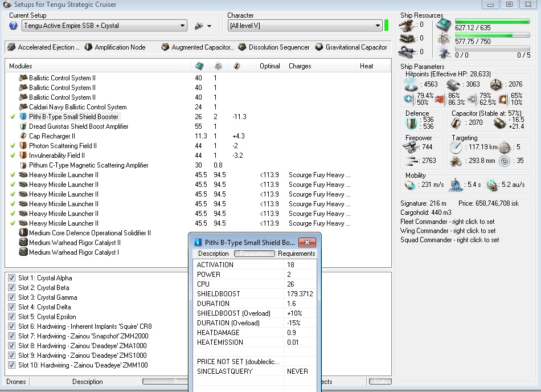Click the Gravitational Capacitor subsystem icon
Viewport: 541px width, 392px height.
coord(319,47)
